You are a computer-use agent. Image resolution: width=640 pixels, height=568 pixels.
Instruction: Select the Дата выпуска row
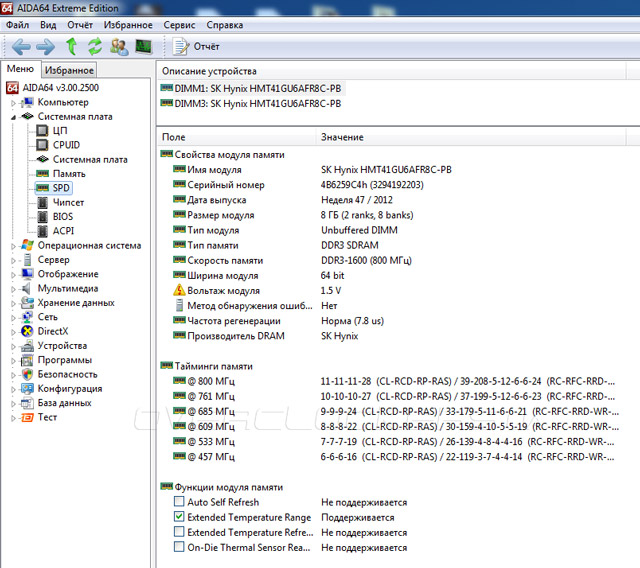282,200
